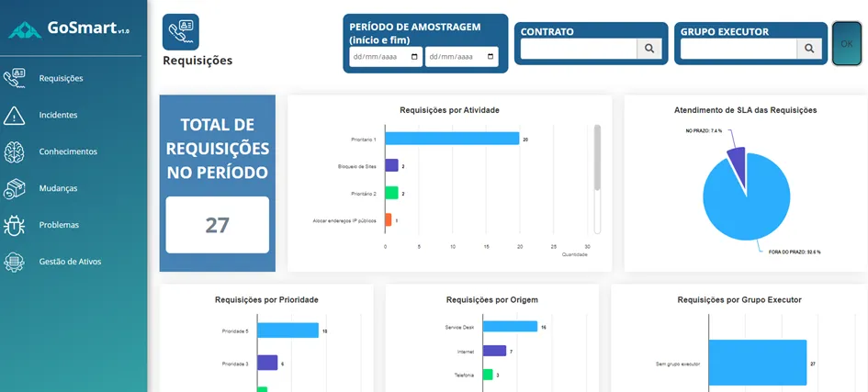Click the Requisições por Origem chart title
The height and width of the screenshot is (392, 868).
tap(492, 299)
